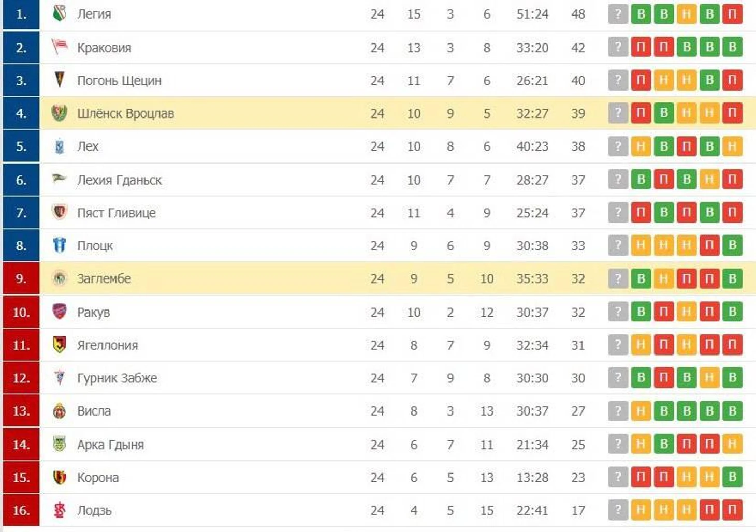Click Ягеллония's gray question mark badge
The width and height of the screenshot is (756, 532).
[x=618, y=345]
